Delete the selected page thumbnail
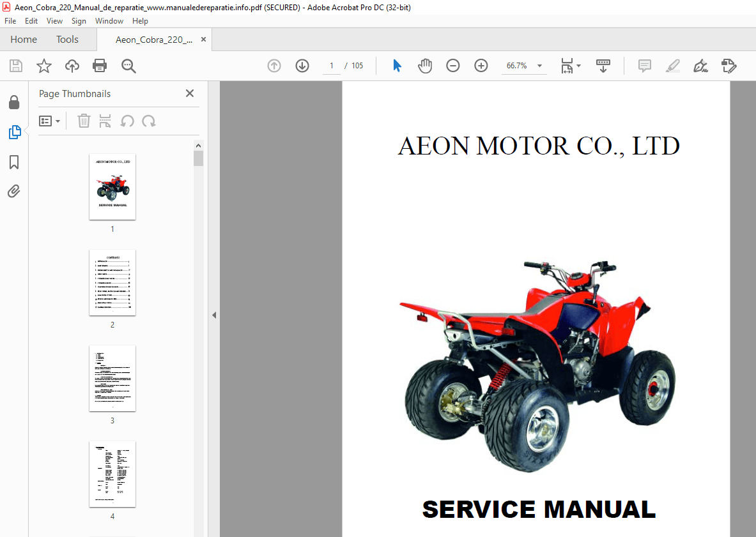The image size is (756, 537). click(x=84, y=121)
